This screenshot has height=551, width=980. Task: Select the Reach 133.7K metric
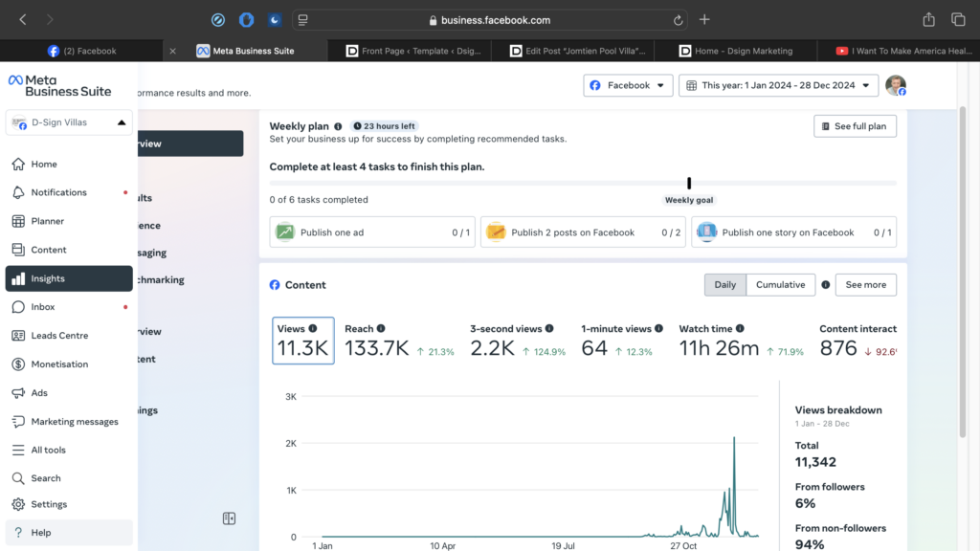click(399, 342)
